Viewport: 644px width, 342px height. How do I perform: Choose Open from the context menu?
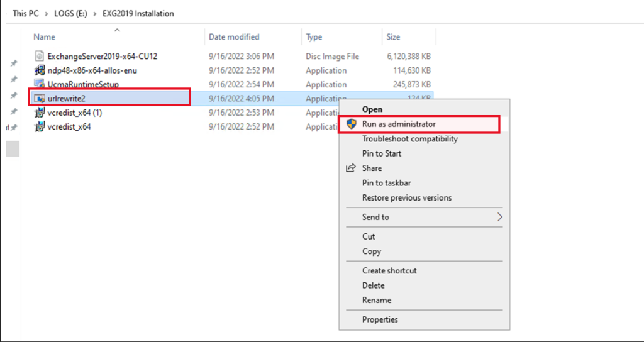pyautogui.click(x=372, y=109)
